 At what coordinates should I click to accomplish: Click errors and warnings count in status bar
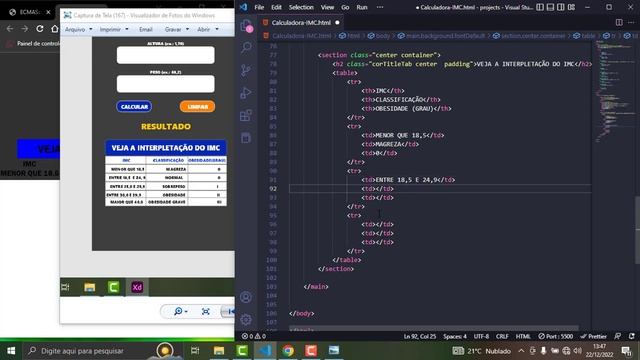[x=253, y=336]
